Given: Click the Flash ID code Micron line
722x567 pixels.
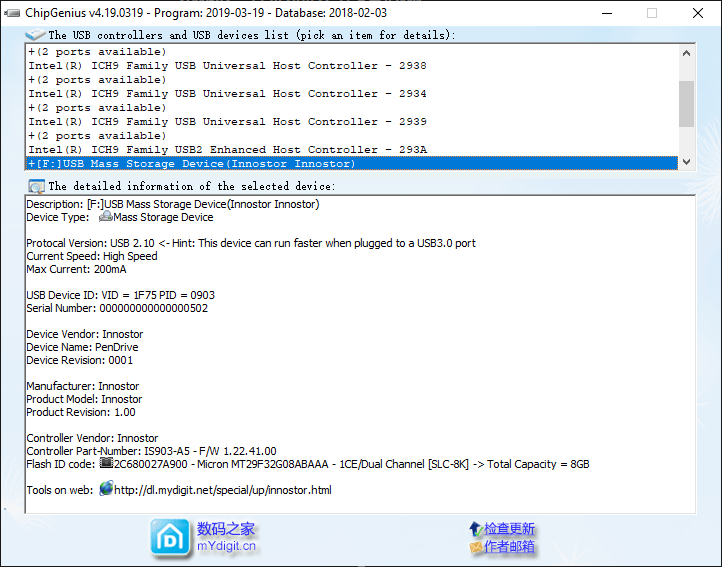Looking at the screenshot, I should 308,464.
